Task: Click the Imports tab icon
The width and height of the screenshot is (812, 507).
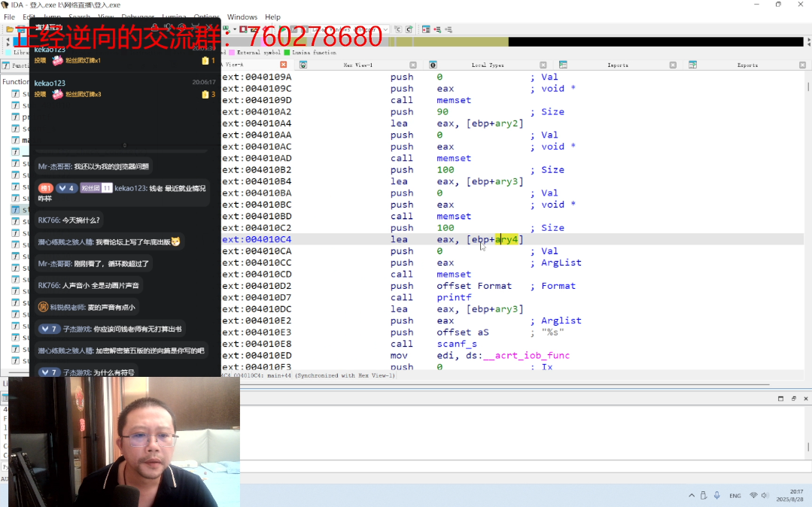Action: coord(562,65)
